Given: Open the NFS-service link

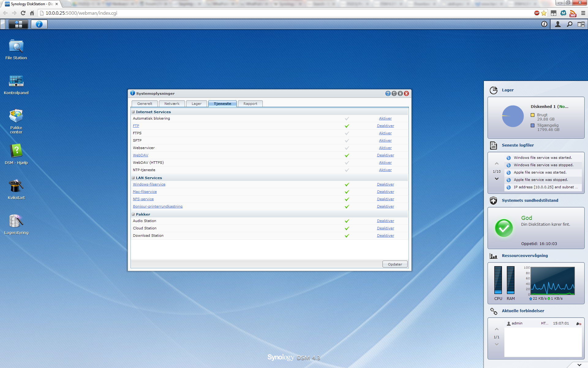Looking at the screenshot, I should [143, 199].
